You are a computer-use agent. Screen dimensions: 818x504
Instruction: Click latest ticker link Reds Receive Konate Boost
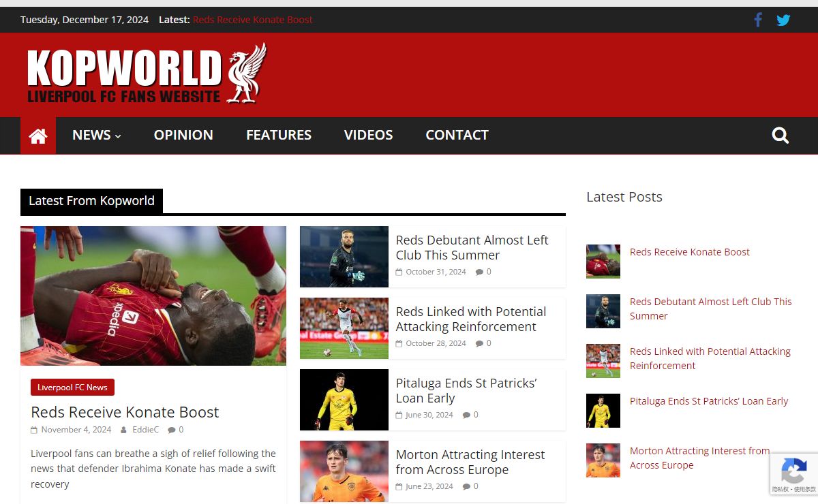[252, 20]
